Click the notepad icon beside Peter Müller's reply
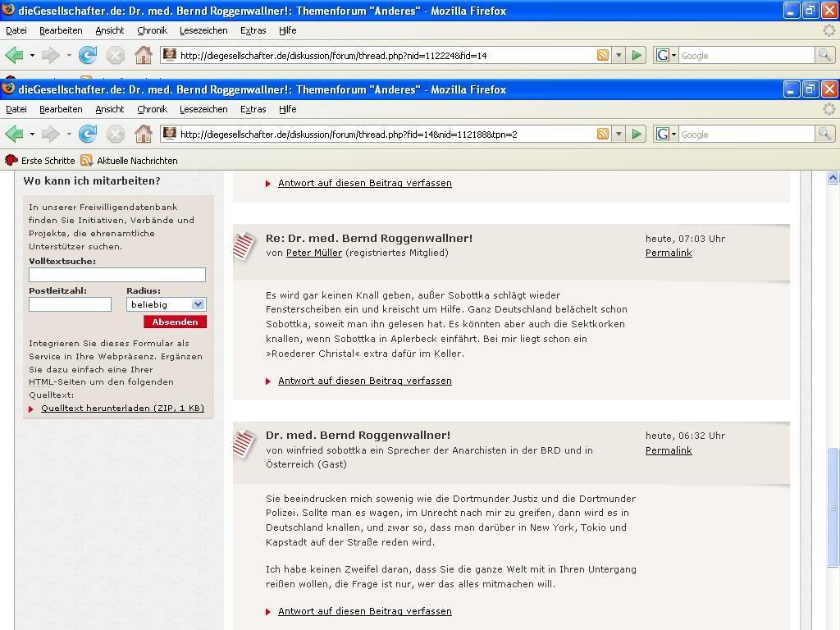 [244, 246]
